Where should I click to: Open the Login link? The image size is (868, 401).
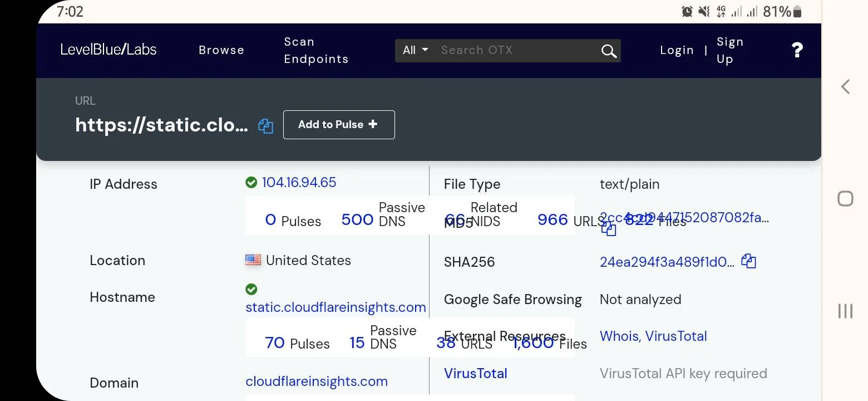[677, 50]
